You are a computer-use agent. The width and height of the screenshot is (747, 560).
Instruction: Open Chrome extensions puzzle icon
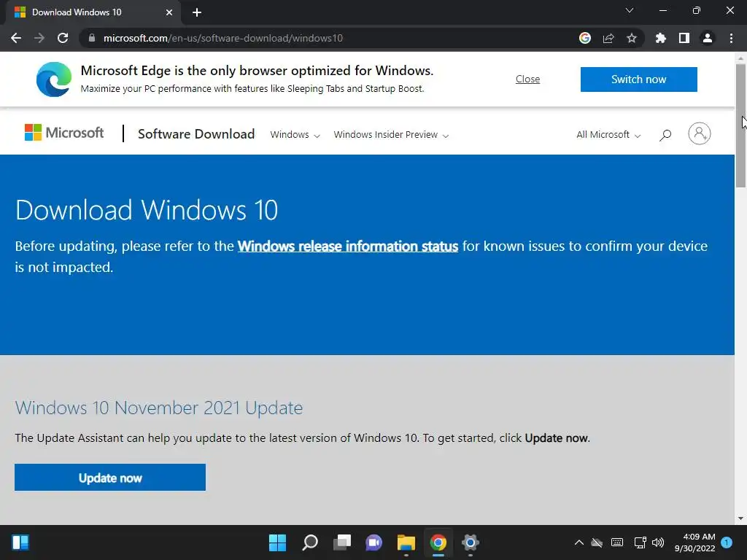tap(660, 38)
